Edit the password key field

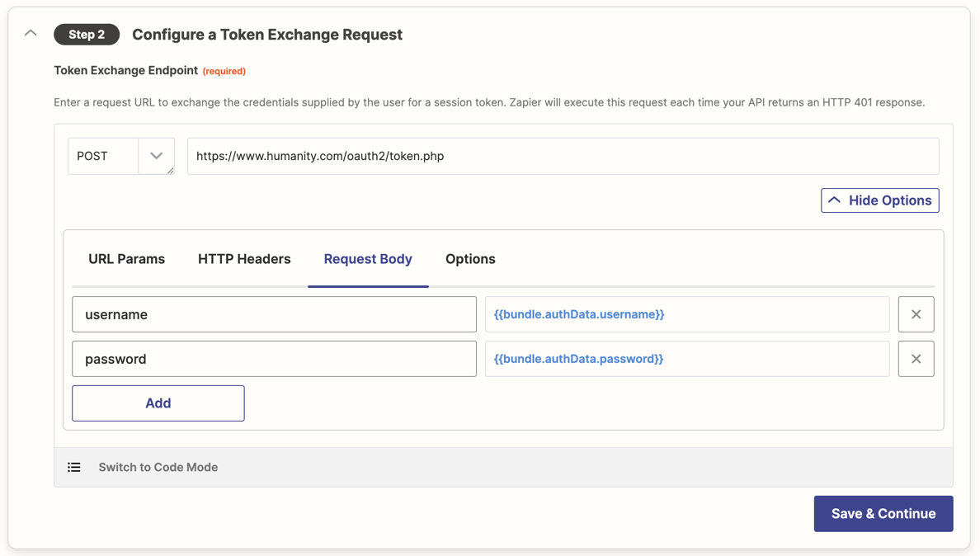pos(274,359)
